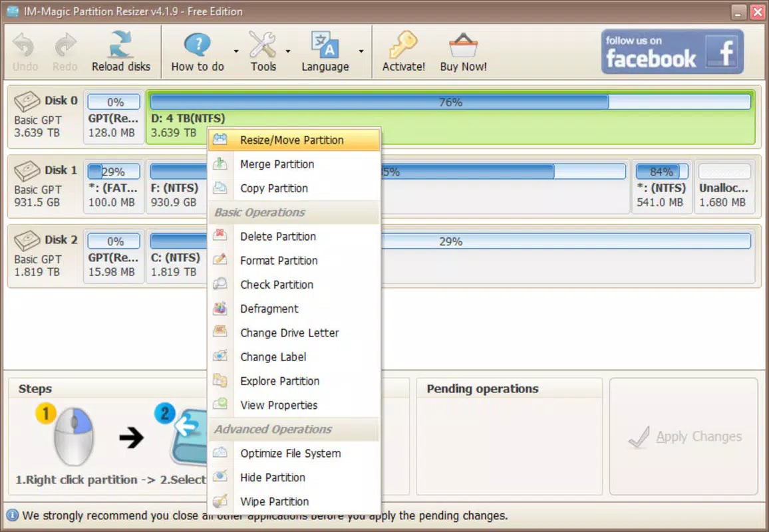Click the Buy Now! label

pos(463,66)
